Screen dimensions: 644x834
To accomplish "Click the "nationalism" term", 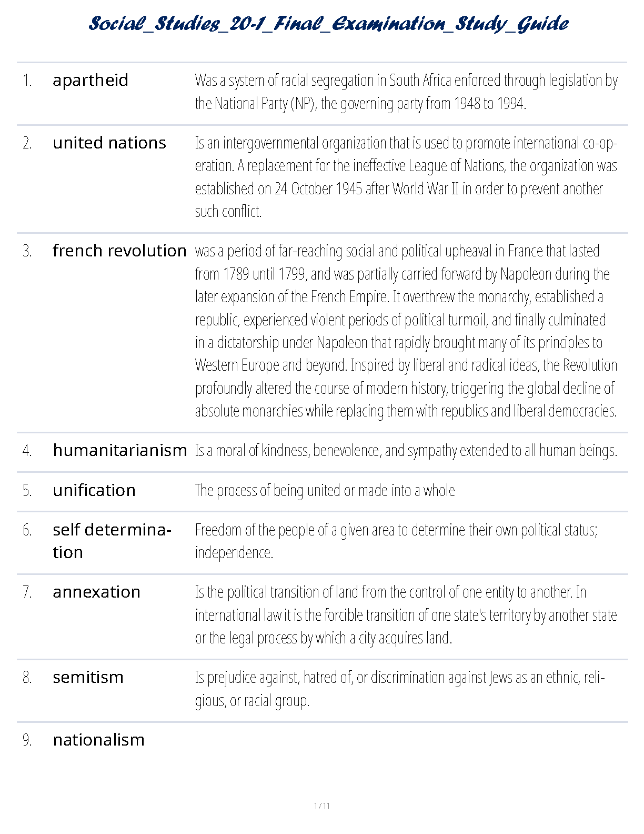I will click(98, 740).
